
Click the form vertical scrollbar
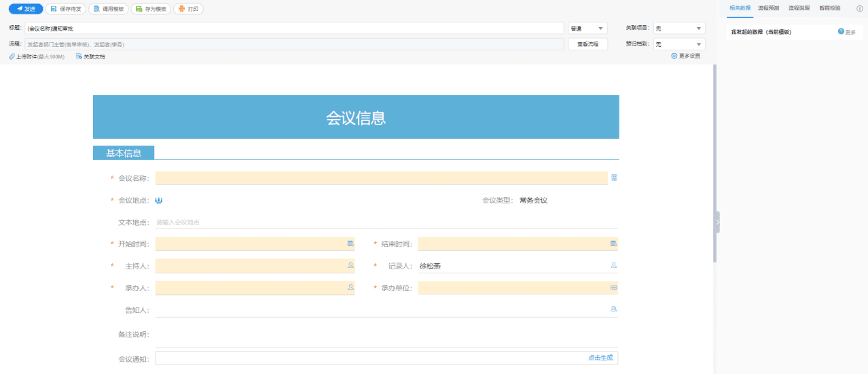click(715, 163)
